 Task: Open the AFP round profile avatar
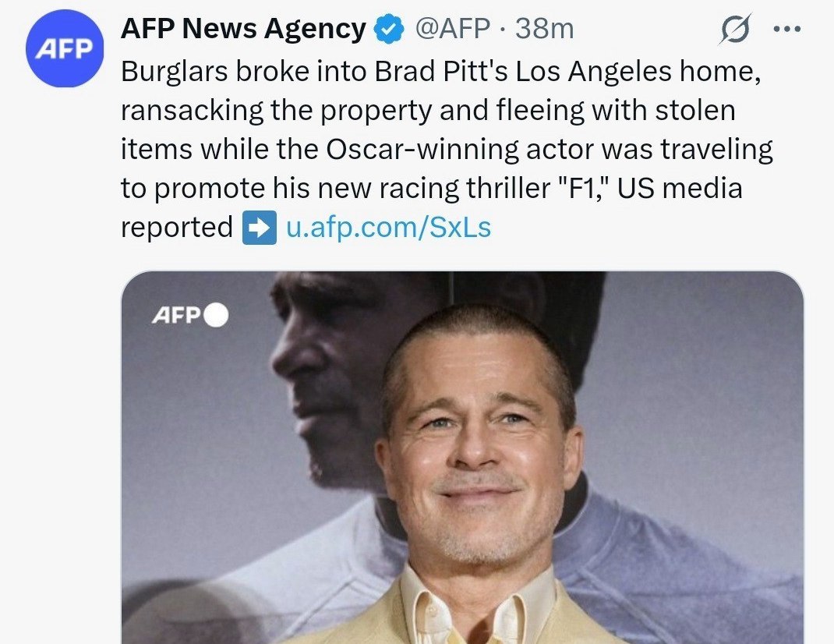click(x=65, y=48)
